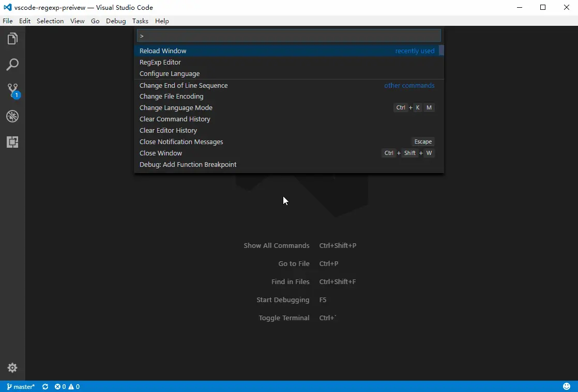Open the File menu
The image size is (578, 392).
tap(7, 21)
